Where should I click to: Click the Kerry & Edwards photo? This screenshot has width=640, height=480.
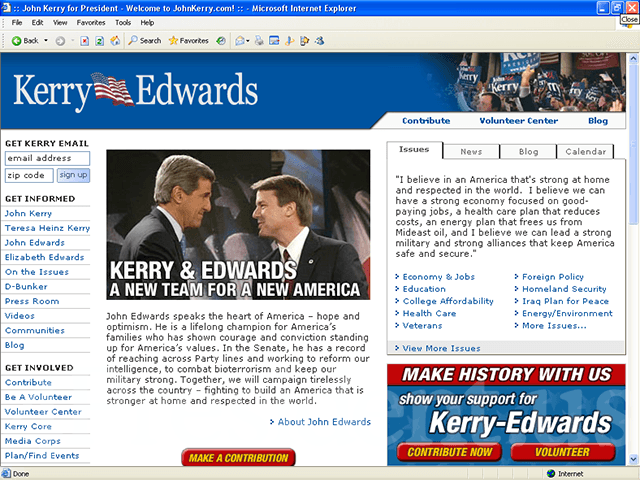tap(238, 225)
